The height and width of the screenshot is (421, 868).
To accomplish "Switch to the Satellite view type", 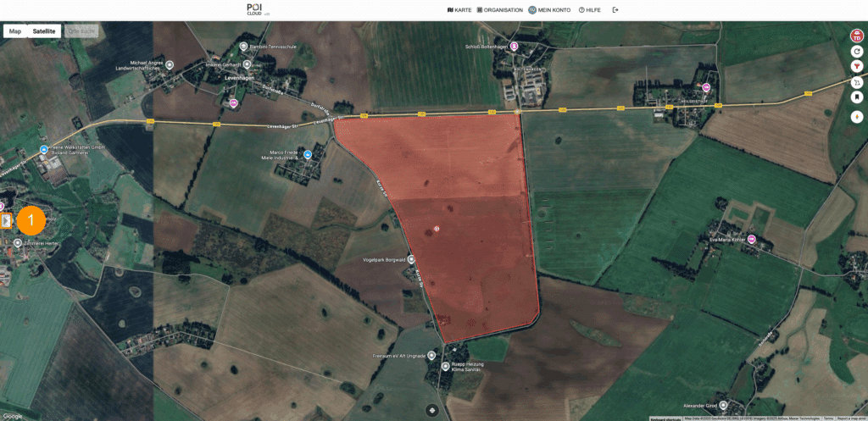I will tap(44, 30).
